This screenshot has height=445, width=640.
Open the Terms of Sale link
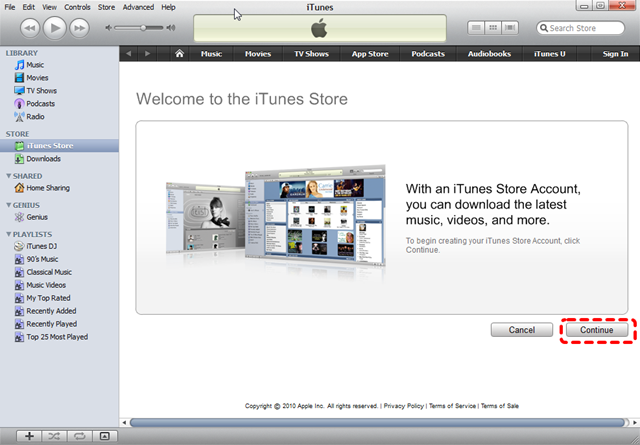click(x=500, y=406)
